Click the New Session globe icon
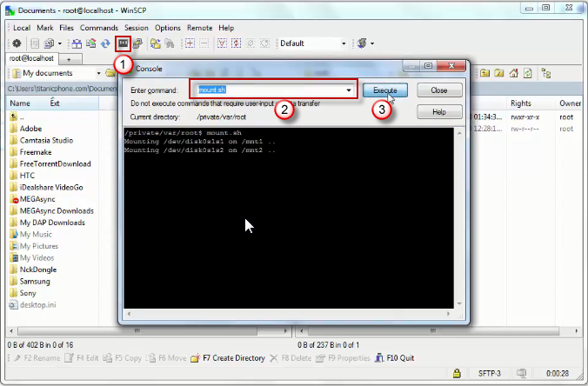The height and width of the screenshot is (386, 588). click(x=362, y=43)
